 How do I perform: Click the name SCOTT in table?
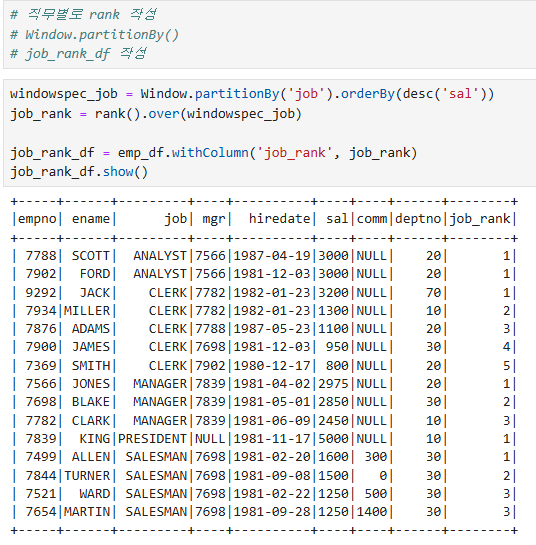(x=91, y=256)
